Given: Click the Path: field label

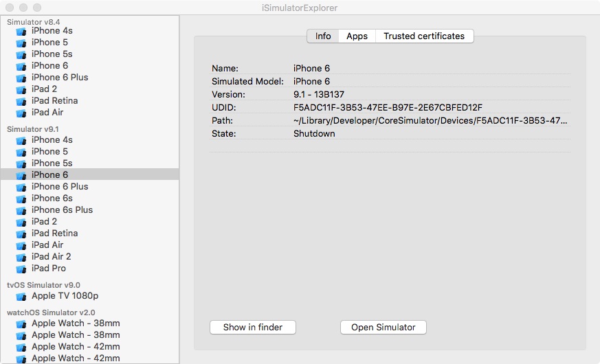Looking at the screenshot, I should (222, 120).
